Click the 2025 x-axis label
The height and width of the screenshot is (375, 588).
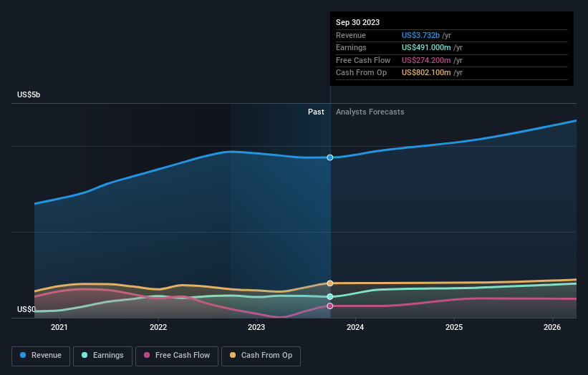pyautogui.click(x=454, y=328)
